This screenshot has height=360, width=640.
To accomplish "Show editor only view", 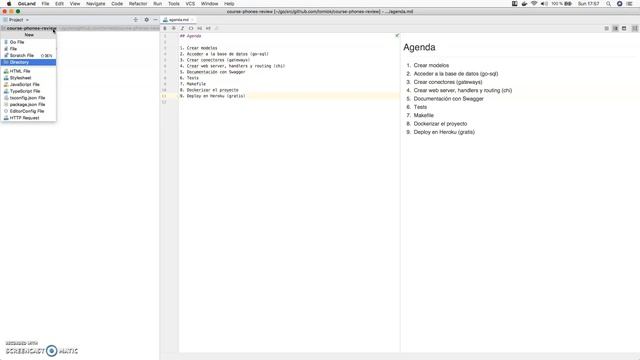I will click(607, 29).
